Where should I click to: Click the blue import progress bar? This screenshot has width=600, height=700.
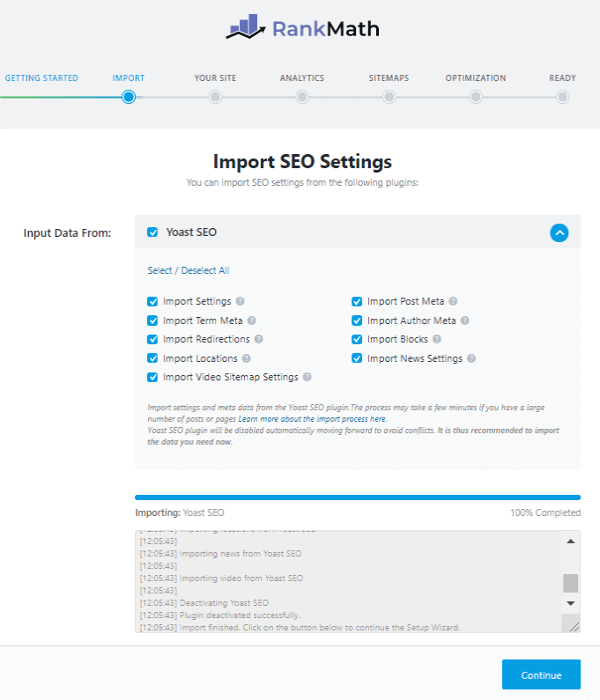[x=358, y=497]
